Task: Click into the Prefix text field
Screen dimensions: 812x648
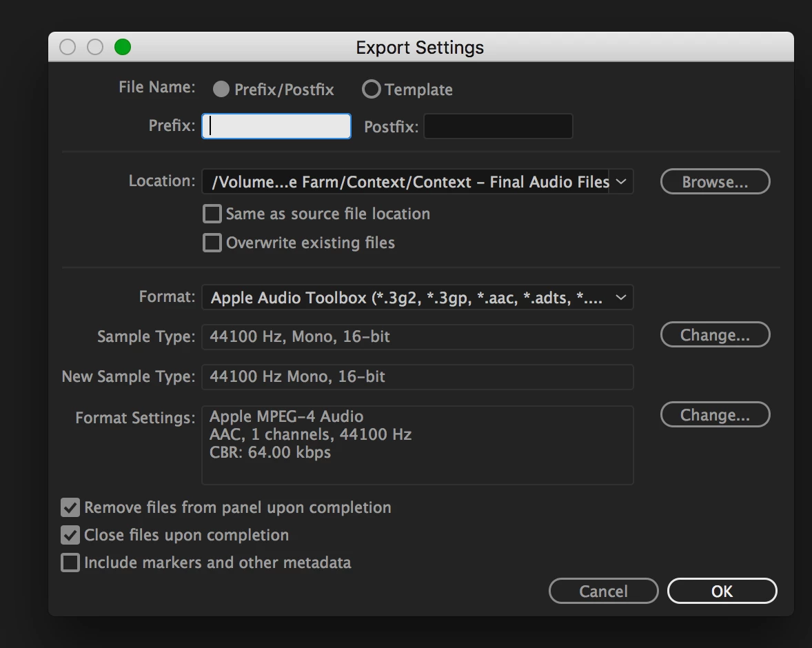Action: coord(276,126)
